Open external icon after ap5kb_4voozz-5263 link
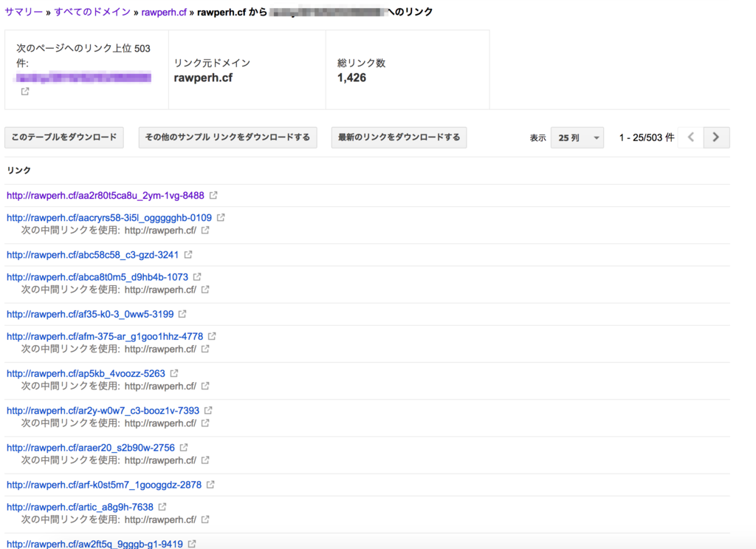The height and width of the screenshot is (549, 756). click(174, 374)
